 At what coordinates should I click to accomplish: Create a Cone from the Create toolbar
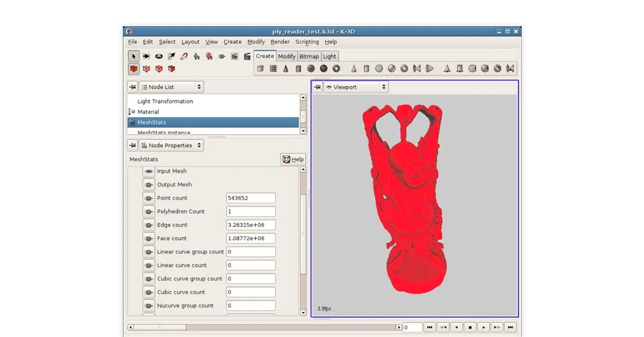pos(286,69)
